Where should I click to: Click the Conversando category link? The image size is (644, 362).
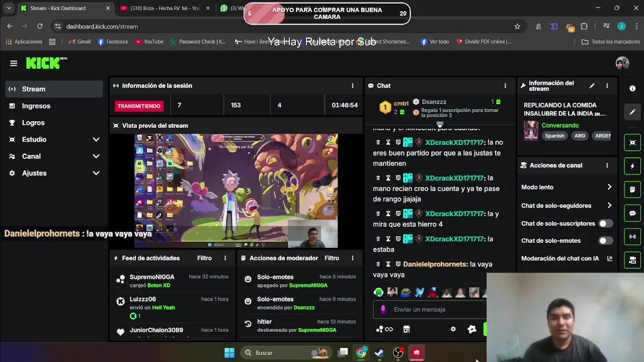(560, 126)
